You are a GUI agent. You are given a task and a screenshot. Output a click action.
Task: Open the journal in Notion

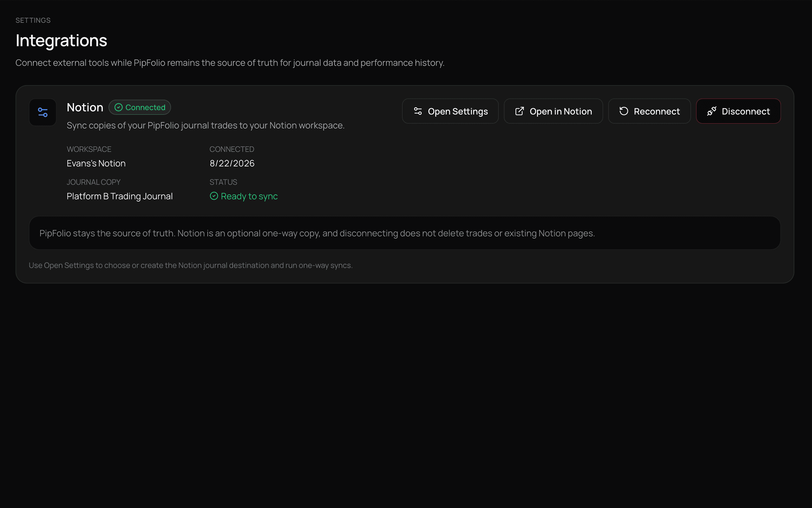[x=553, y=111]
